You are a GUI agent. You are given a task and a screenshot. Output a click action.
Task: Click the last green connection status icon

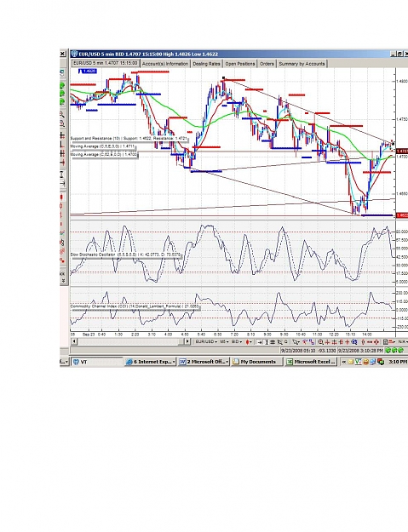(400, 350)
